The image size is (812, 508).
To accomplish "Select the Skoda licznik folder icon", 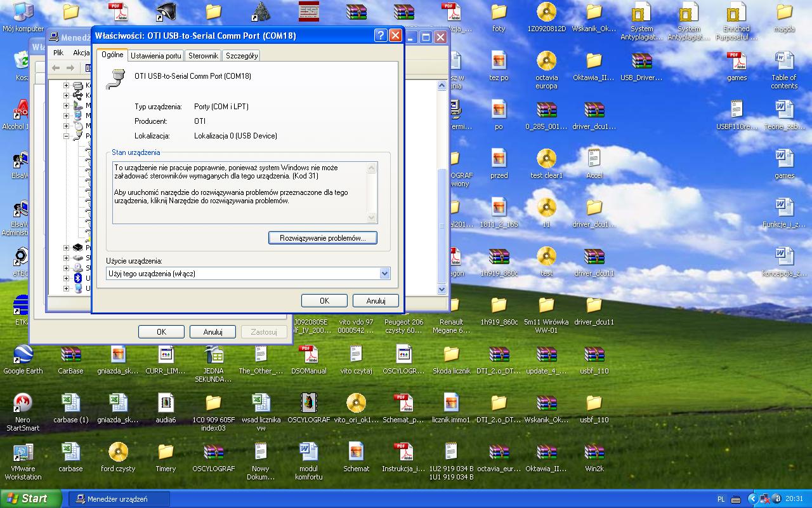I will pos(451,359).
